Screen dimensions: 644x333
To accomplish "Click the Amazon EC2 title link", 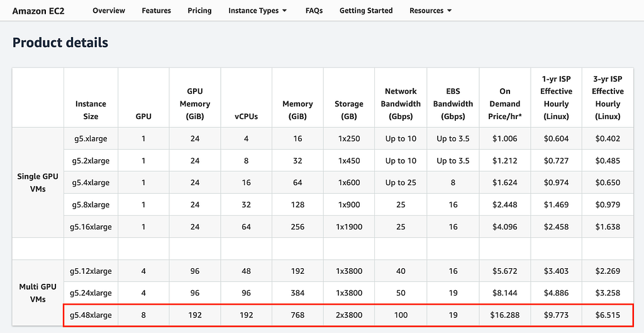I will pos(38,11).
